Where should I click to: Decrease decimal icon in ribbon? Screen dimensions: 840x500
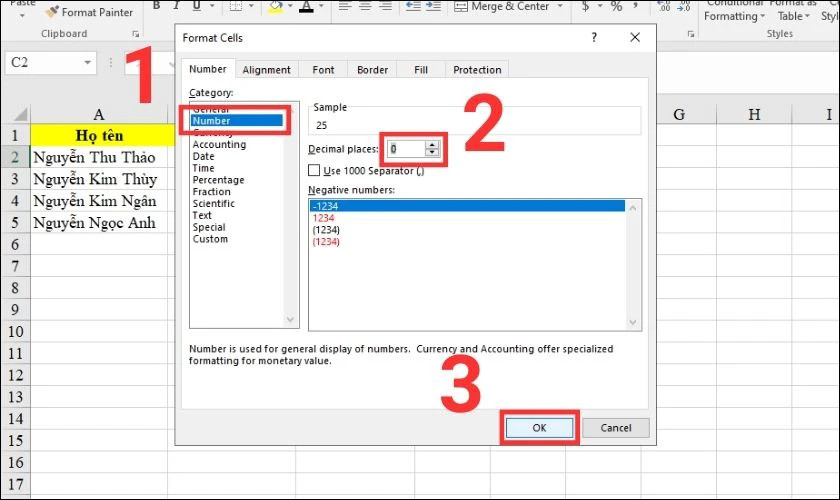click(684, 6)
